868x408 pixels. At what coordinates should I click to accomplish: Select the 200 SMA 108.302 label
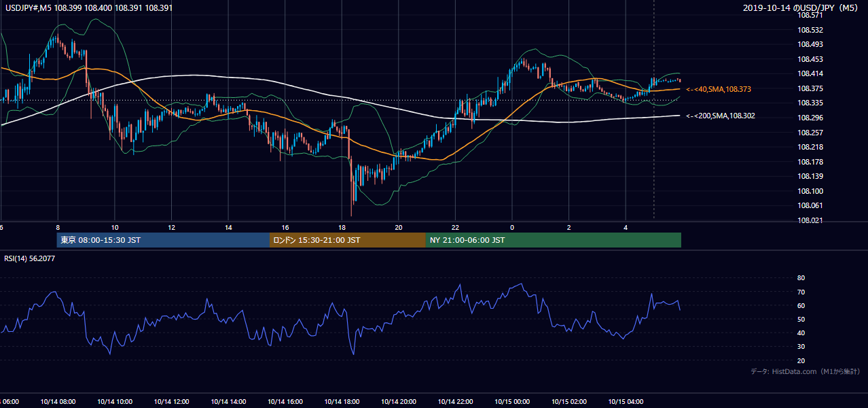coord(720,116)
